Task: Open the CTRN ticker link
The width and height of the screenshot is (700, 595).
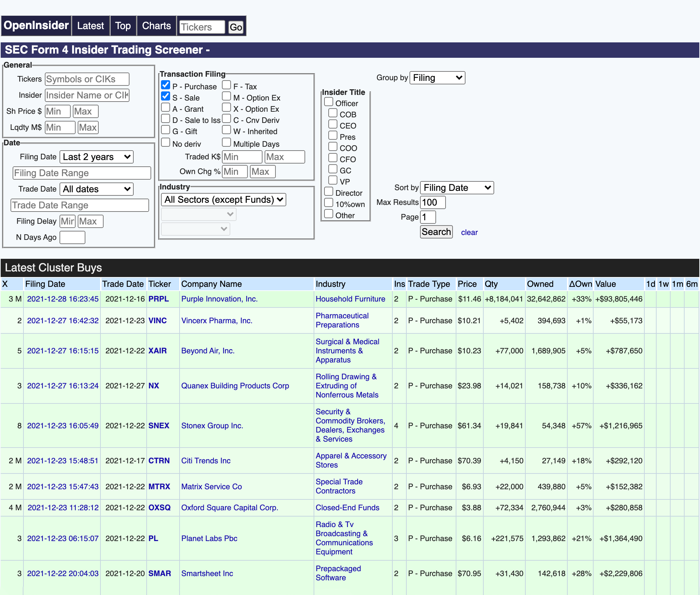Action: pos(159,461)
